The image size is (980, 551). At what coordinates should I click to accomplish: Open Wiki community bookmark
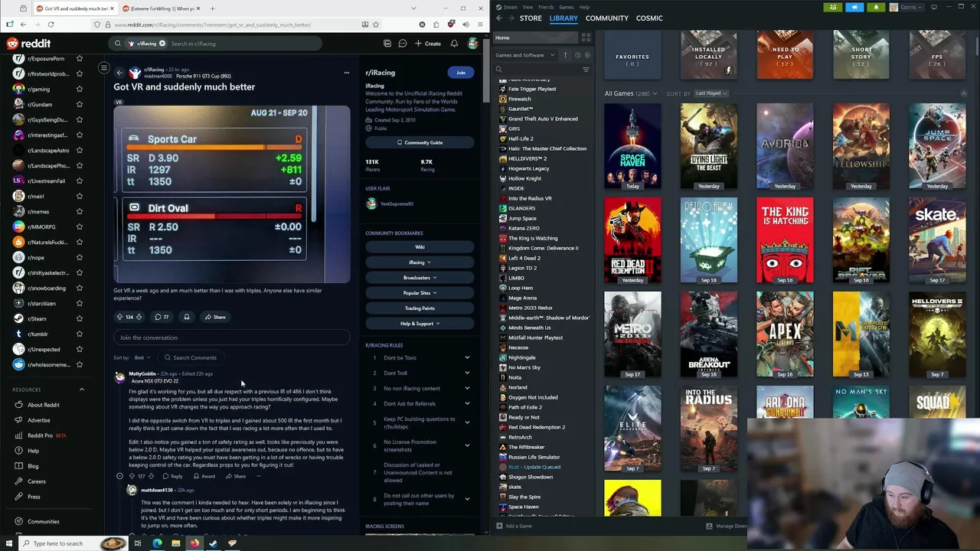(x=420, y=247)
